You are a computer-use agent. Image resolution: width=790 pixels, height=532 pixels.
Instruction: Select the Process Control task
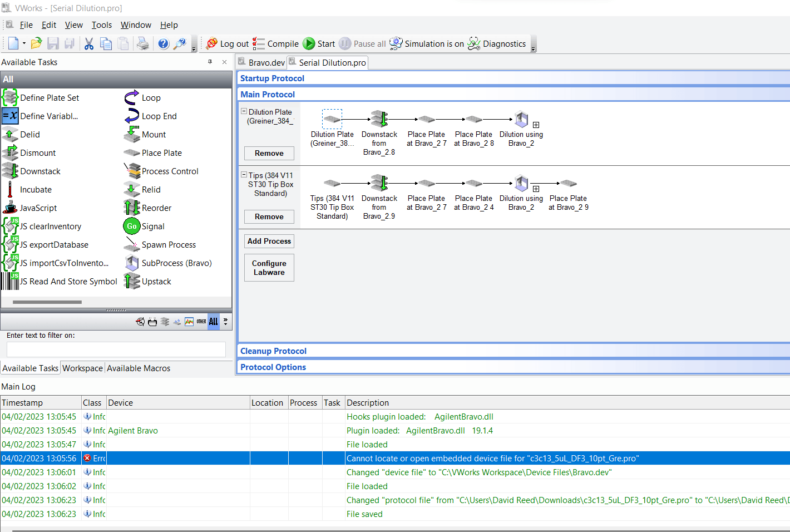tap(161, 171)
